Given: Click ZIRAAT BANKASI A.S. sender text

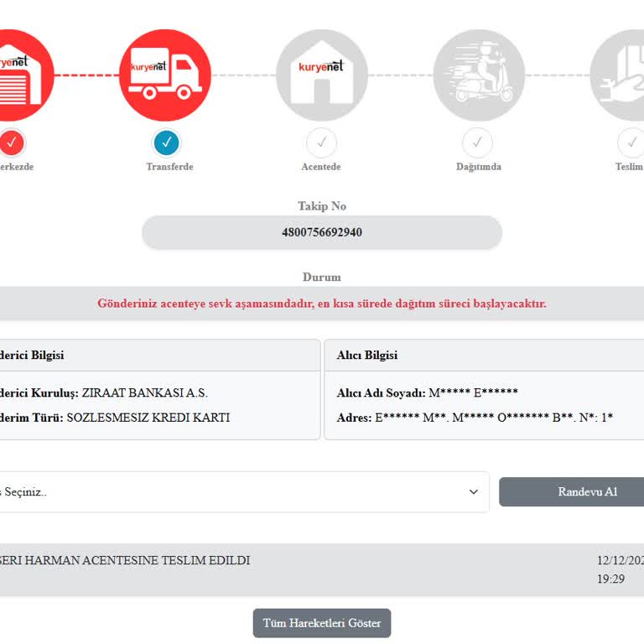Looking at the screenshot, I should click(x=144, y=393).
